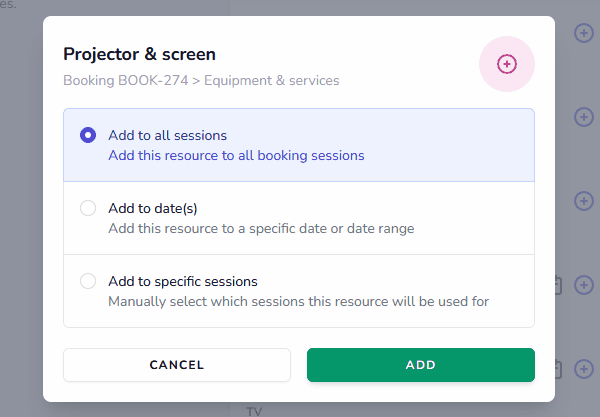Confirm with the green ADD button
This screenshot has width=600, height=417.
click(x=420, y=365)
